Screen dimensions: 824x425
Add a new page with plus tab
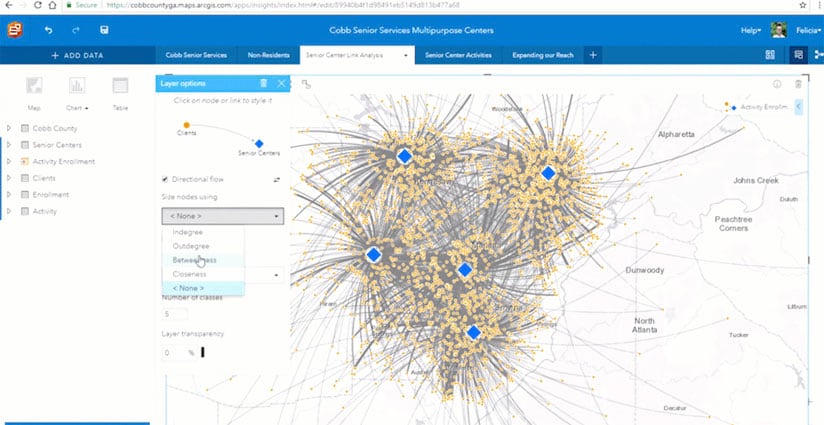tap(593, 55)
